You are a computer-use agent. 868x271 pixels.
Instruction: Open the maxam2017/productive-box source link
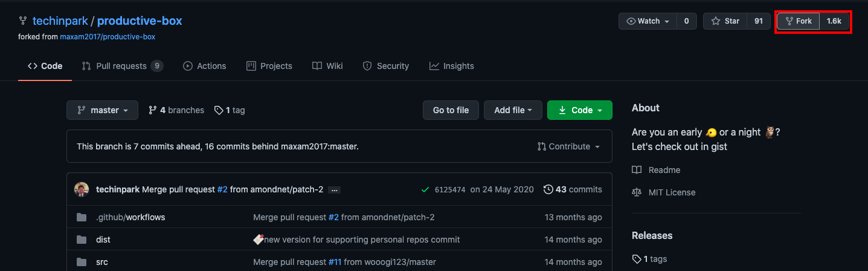click(x=108, y=37)
